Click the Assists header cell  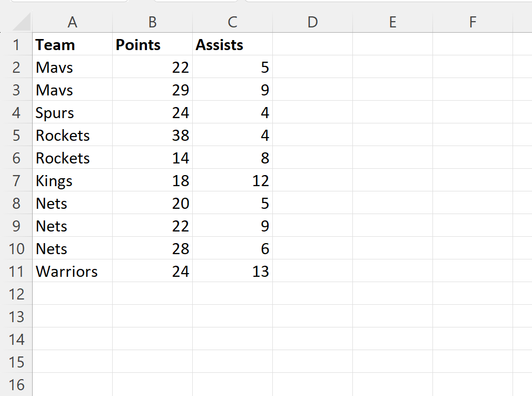(x=232, y=44)
